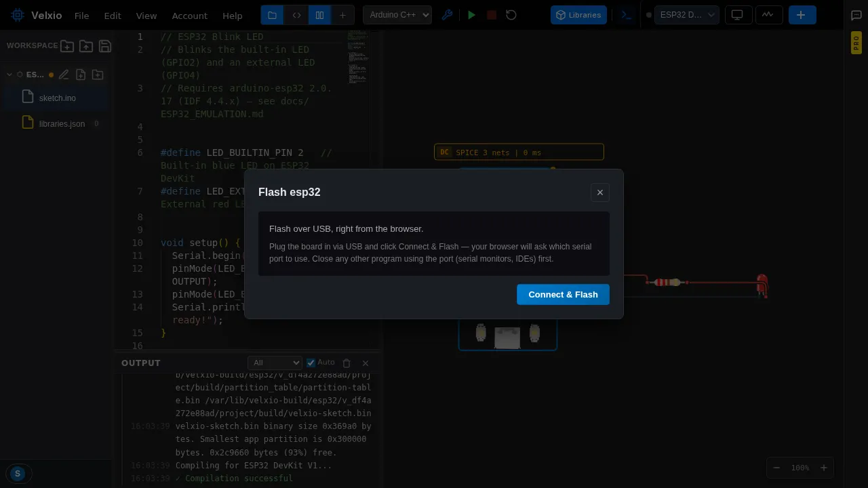Viewport: 868px width, 488px height.
Task: Click the upload folder workspace icon
Action: tap(86, 46)
